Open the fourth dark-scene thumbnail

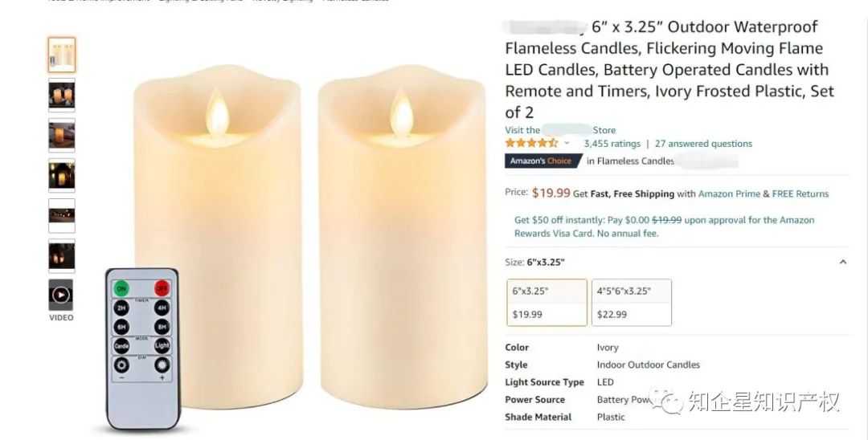pos(61,175)
